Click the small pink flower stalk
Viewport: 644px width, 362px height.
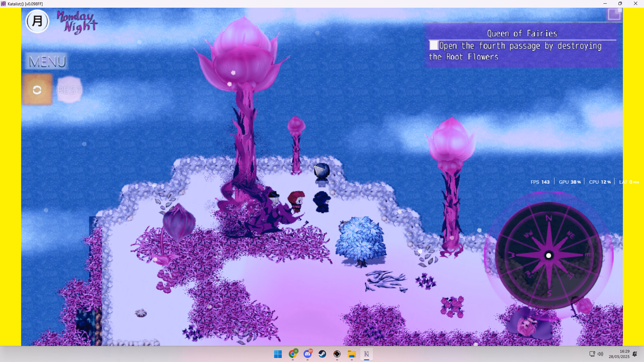point(296,145)
